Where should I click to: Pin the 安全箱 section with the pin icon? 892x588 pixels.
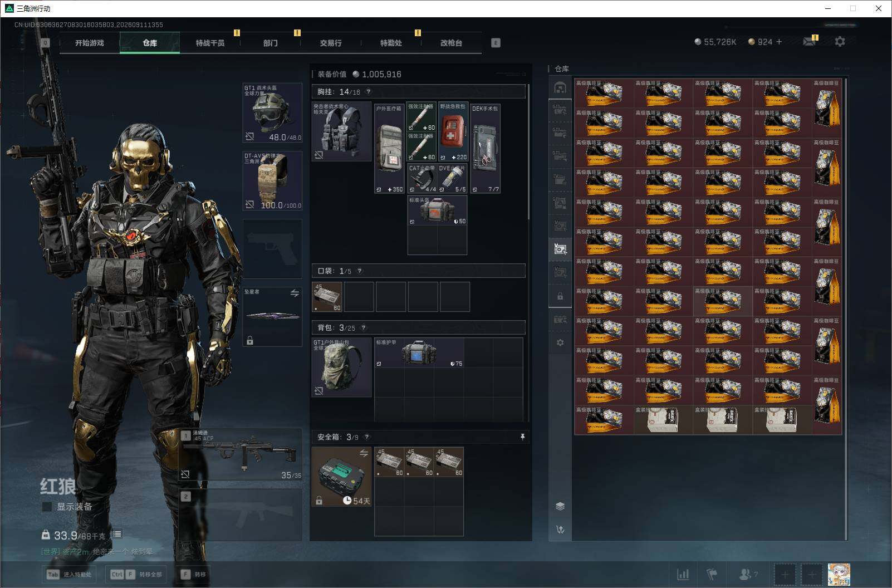522,437
